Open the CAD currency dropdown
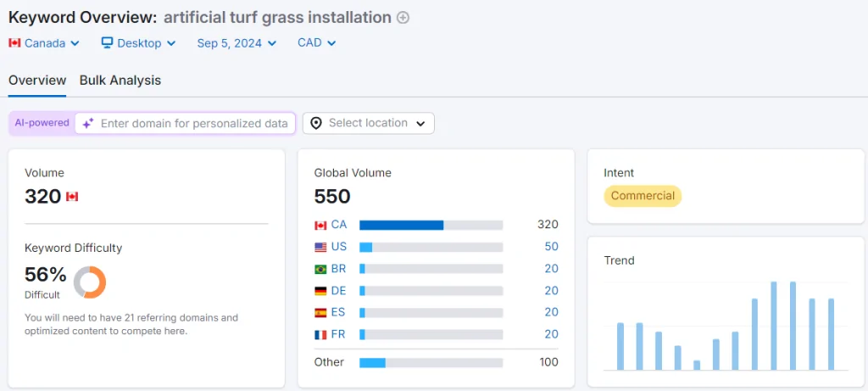868x391 pixels. pyautogui.click(x=317, y=42)
